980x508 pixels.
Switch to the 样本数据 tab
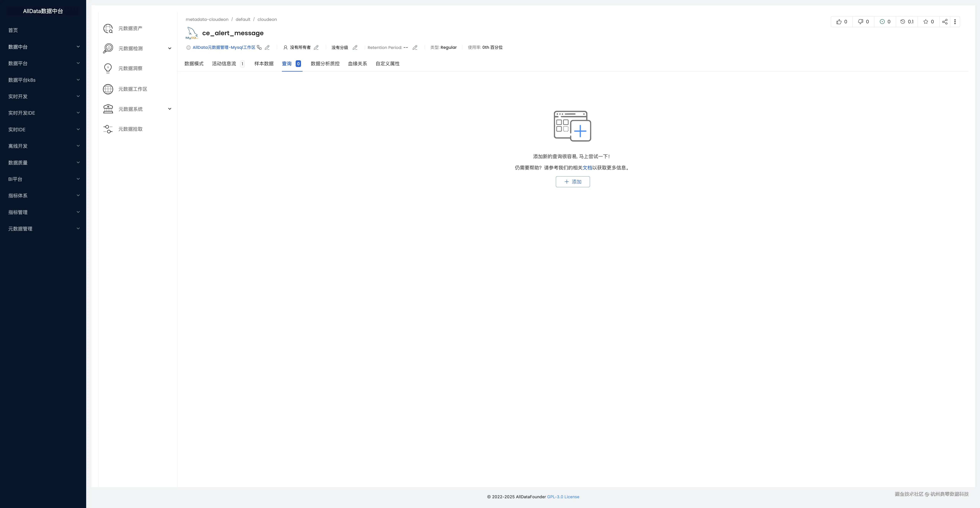tap(264, 64)
